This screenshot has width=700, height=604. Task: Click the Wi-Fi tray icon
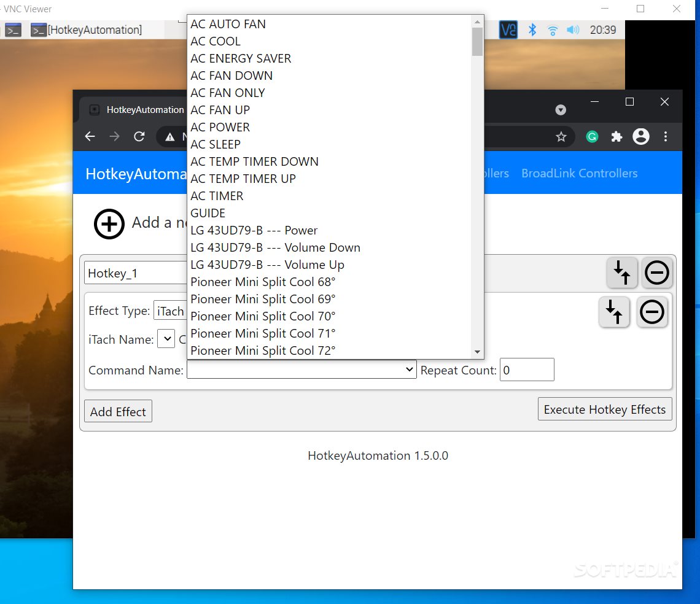click(x=553, y=30)
